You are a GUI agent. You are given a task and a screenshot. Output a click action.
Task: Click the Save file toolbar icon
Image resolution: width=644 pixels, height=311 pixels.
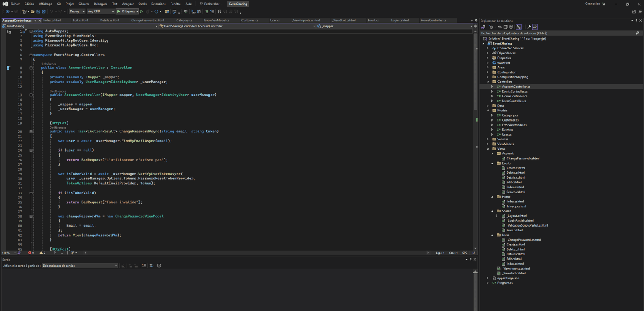point(38,11)
